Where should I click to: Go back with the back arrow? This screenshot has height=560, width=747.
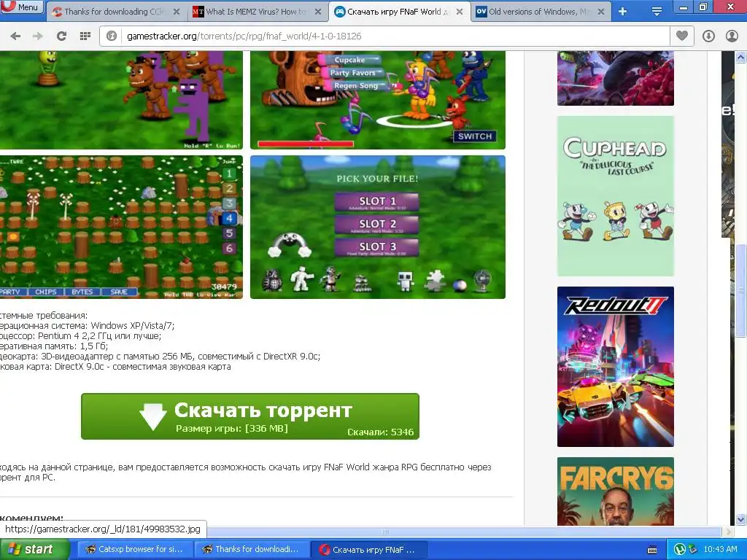click(x=15, y=36)
